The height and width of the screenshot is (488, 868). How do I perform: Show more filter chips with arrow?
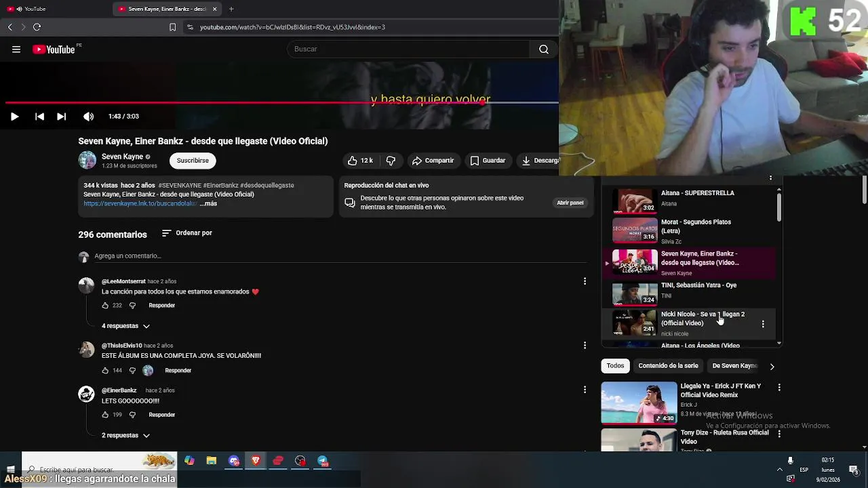772,367
